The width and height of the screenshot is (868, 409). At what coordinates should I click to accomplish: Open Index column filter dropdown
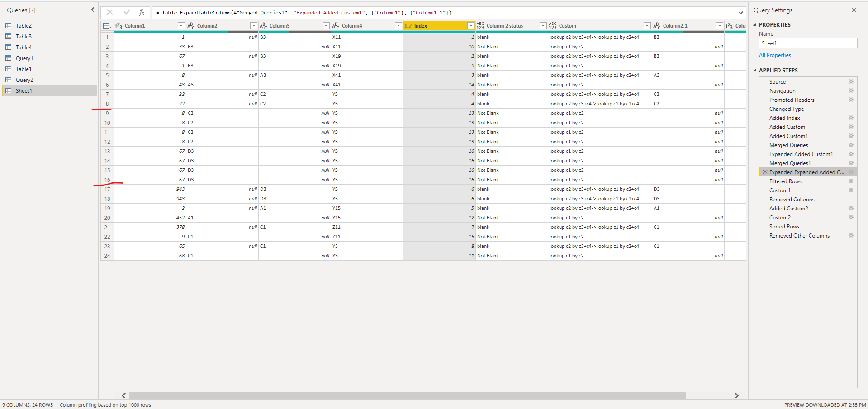point(470,26)
